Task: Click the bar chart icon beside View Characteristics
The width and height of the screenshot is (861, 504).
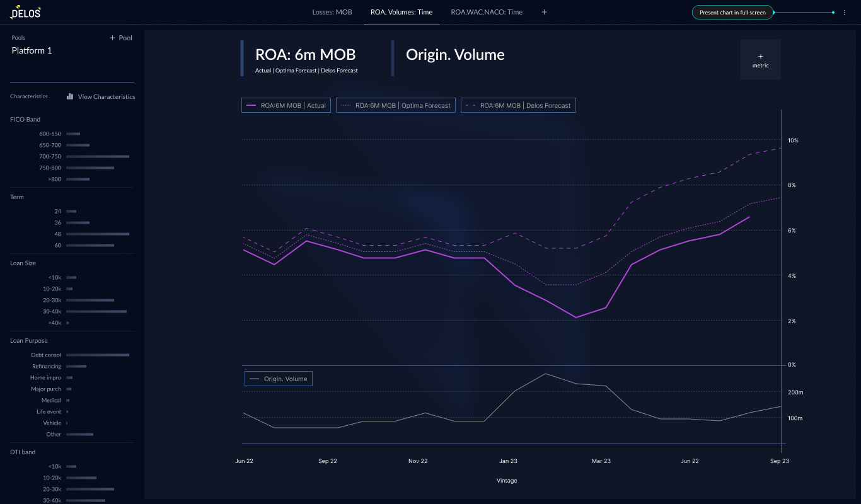Action: pos(70,96)
